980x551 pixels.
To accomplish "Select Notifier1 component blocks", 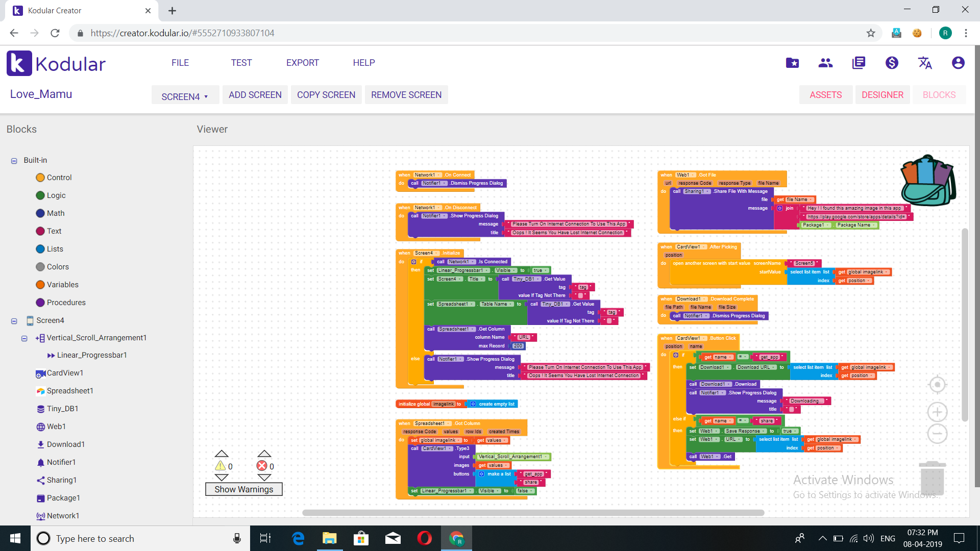I will click(x=56, y=462).
